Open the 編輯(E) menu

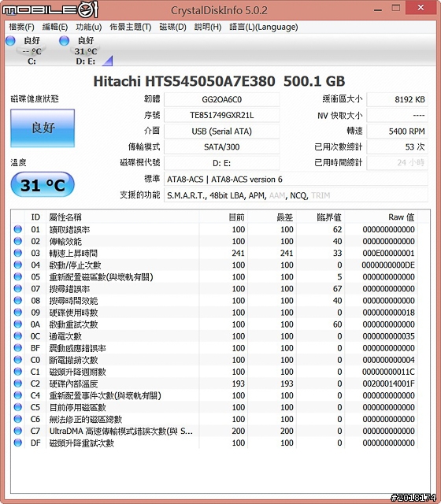pos(55,27)
